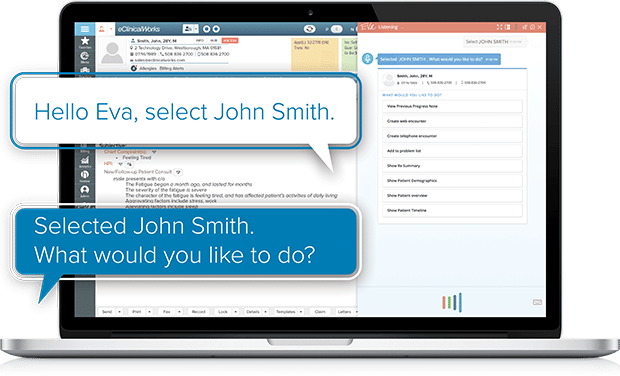
Task: Expand the Eva panel to full screen
Action: pyautogui.click(x=499, y=27)
